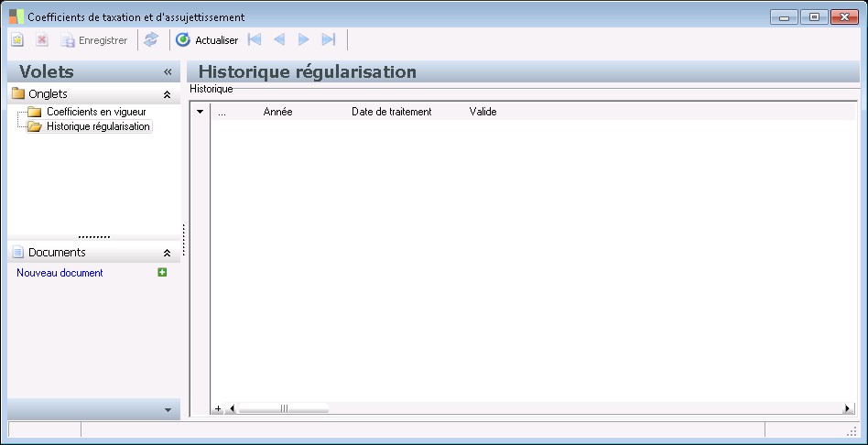Screen dimensions: 868x445
Task: Sort by Date de traitement column
Action: 391,112
